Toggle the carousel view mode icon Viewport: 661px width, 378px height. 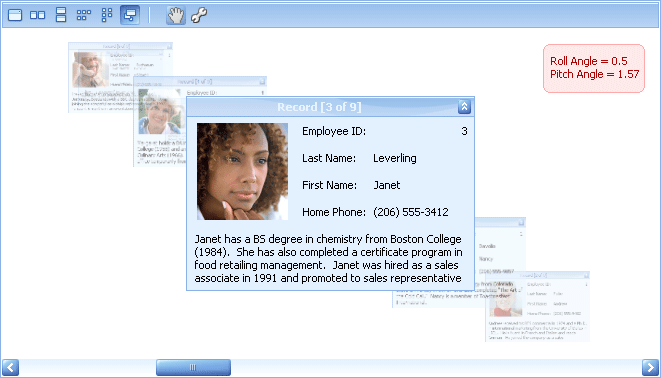130,15
